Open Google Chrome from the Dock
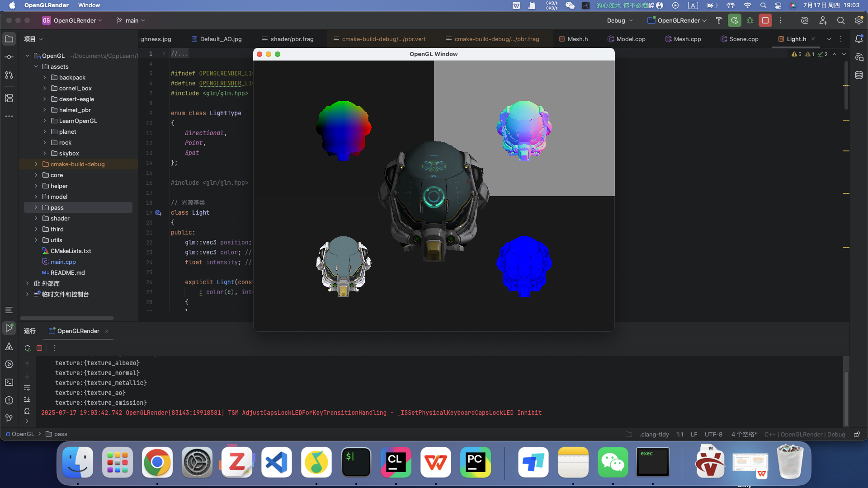This screenshot has height=488, width=868. pos(157,462)
